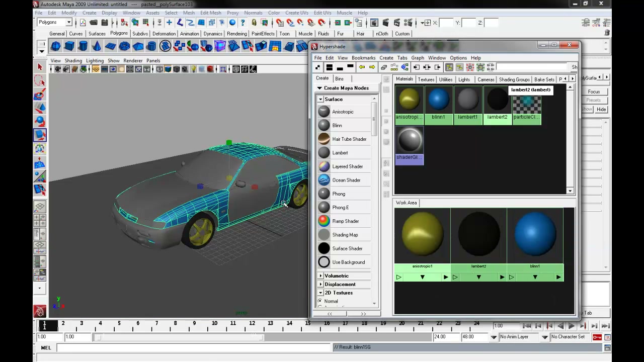The image size is (644, 362).
Task: Switch to the Textures tab in Hypershade
Action: pyautogui.click(x=426, y=79)
